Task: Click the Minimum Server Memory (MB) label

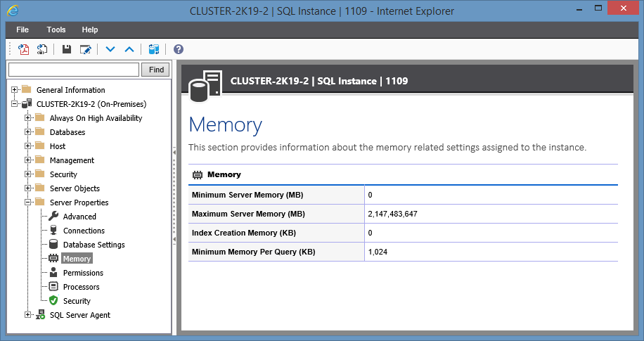Action: coord(247,195)
